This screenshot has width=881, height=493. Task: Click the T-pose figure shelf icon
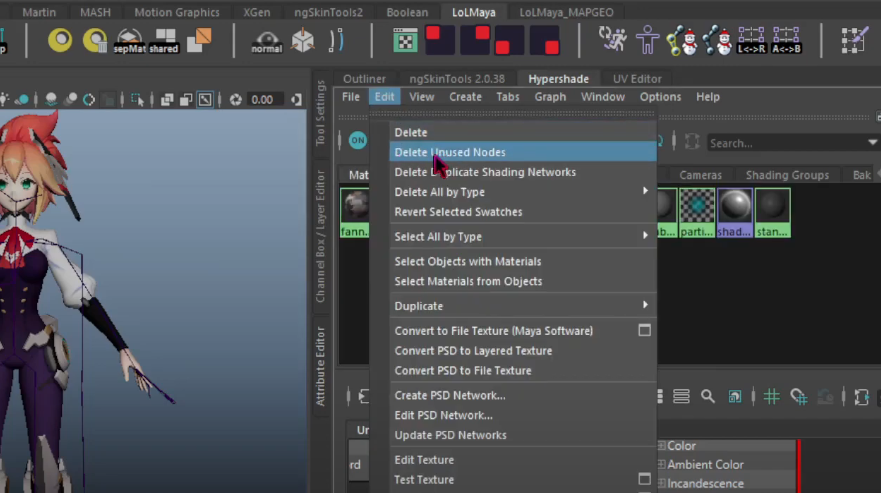pyautogui.click(x=647, y=40)
